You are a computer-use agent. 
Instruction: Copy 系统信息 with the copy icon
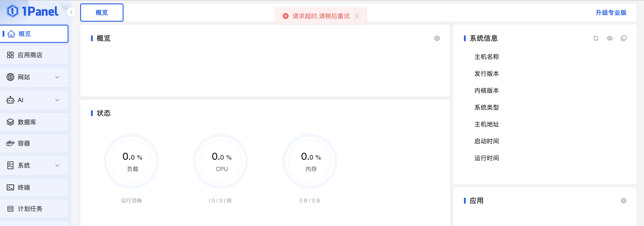[x=623, y=38]
